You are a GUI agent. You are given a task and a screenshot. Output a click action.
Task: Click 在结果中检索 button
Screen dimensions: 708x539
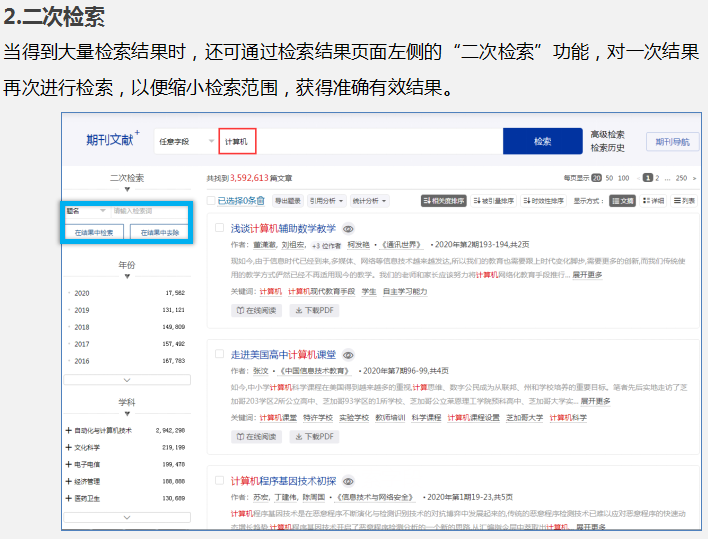point(94,232)
